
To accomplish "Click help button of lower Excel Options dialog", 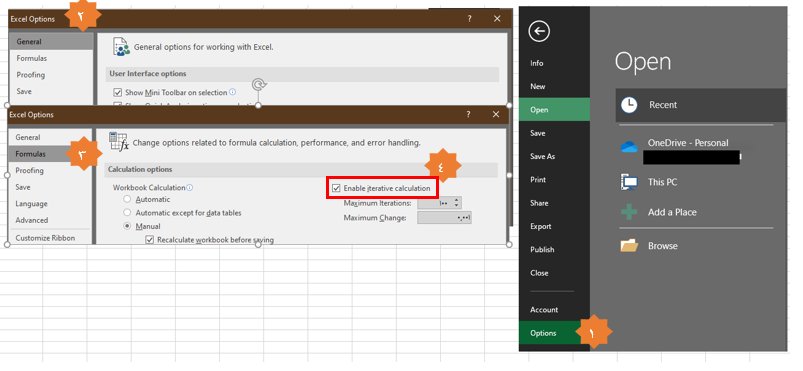I will (468, 114).
